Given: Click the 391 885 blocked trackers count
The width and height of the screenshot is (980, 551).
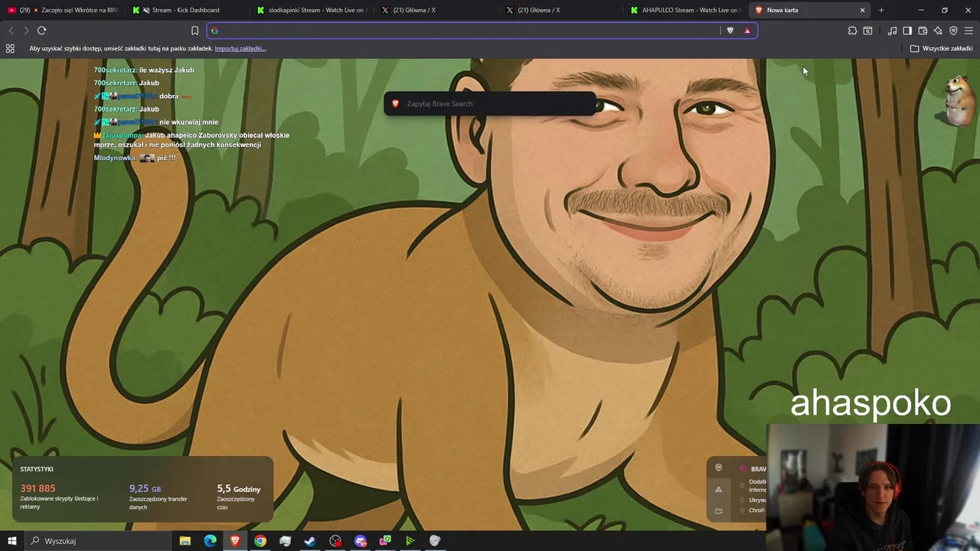Looking at the screenshot, I should pos(38,488).
